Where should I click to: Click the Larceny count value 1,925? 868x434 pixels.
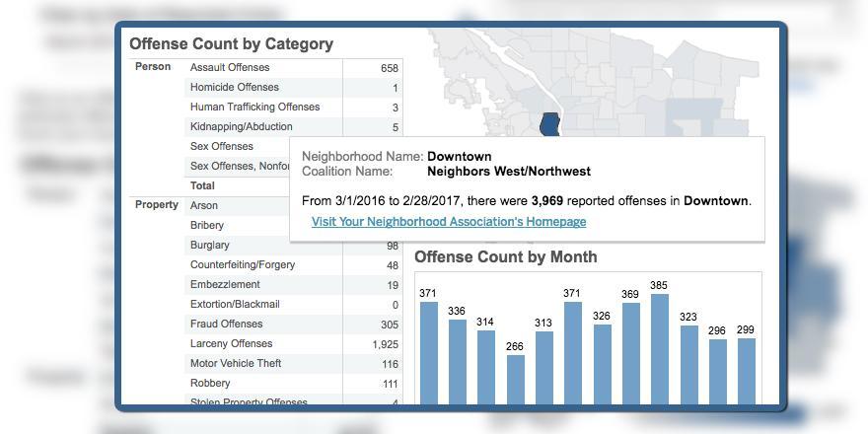[x=385, y=344]
